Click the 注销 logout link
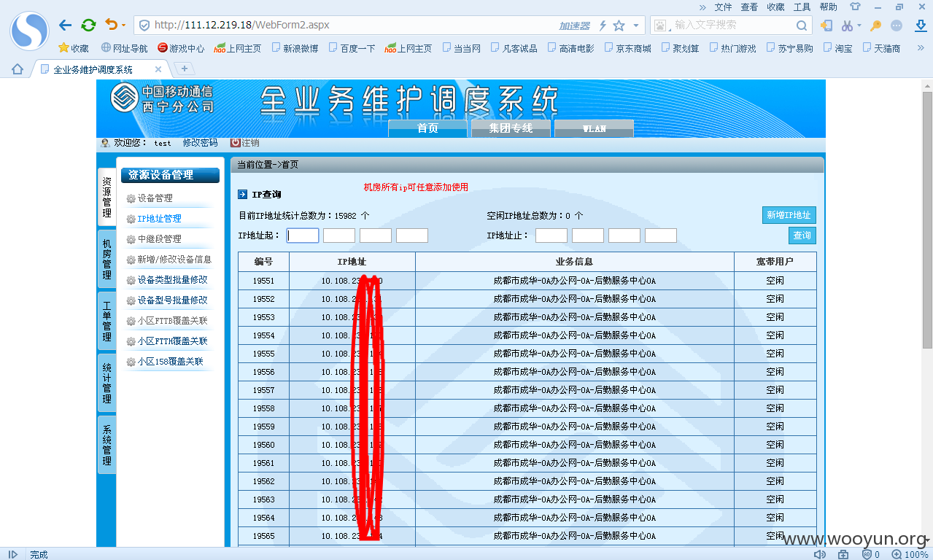The height and width of the screenshot is (560, 933). pos(245,143)
